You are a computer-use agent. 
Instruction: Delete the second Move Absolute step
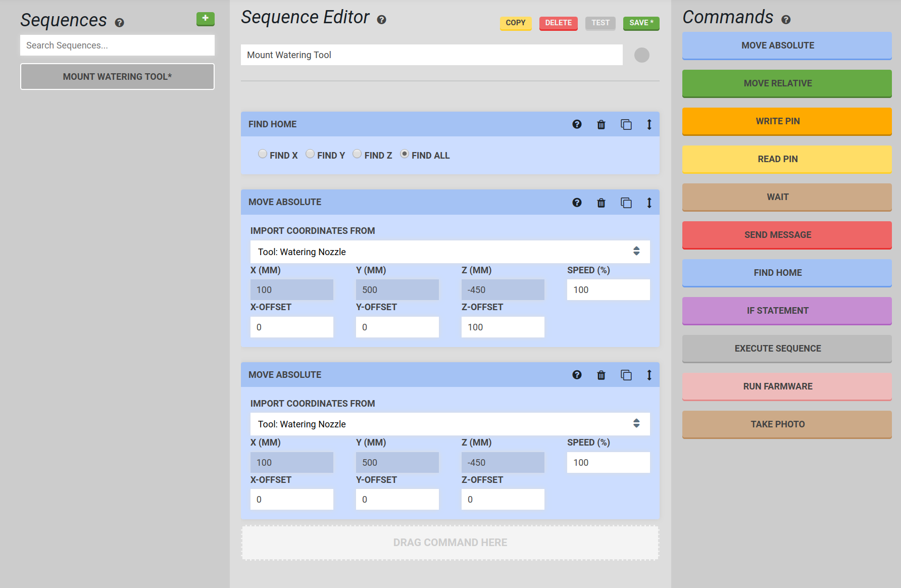[x=601, y=375]
